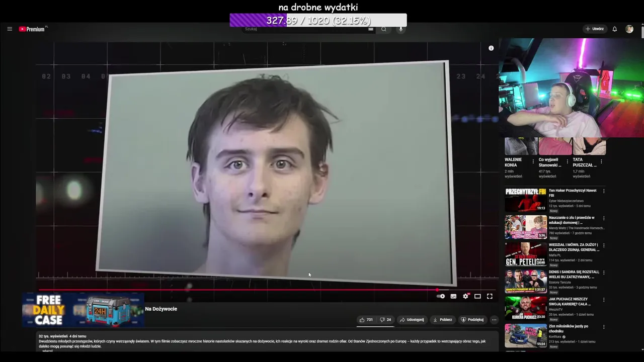The width and height of the screenshot is (644, 362).
Task: Start voice search with microphone icon
Action: point(401,29)
